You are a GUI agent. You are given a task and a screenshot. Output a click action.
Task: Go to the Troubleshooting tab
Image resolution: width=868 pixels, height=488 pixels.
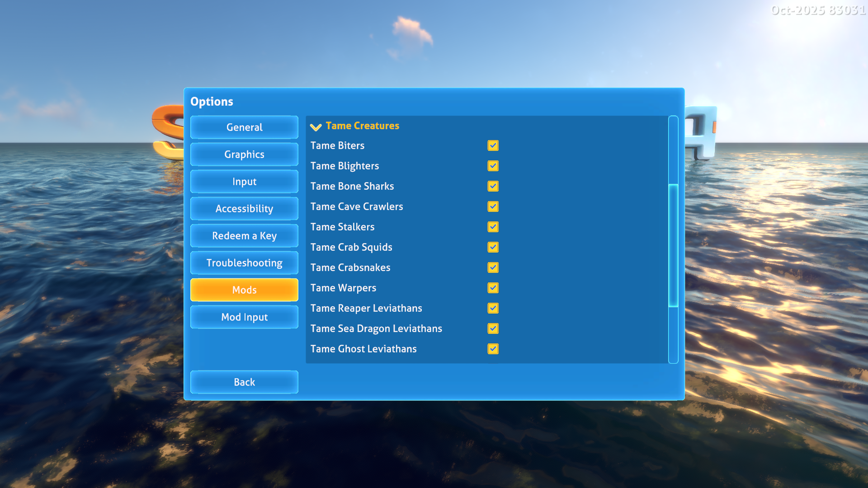pyautogui.click(x=244, y=263)
